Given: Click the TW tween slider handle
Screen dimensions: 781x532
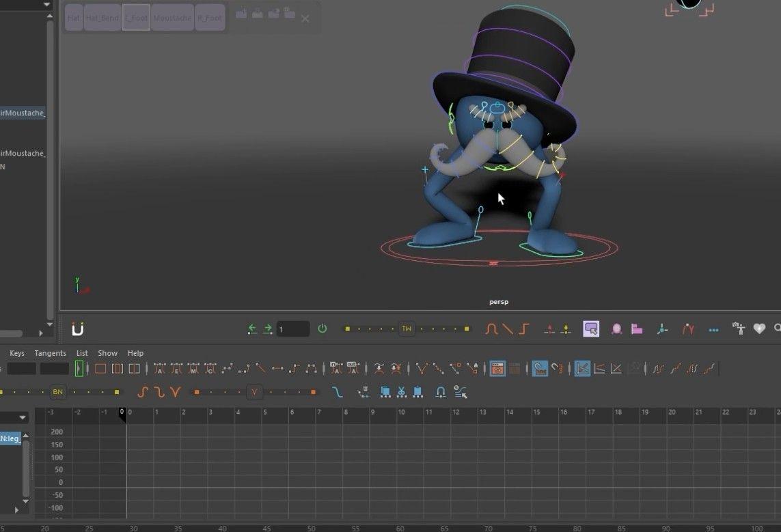Looking at the screenshot, I should click(407, 329).
